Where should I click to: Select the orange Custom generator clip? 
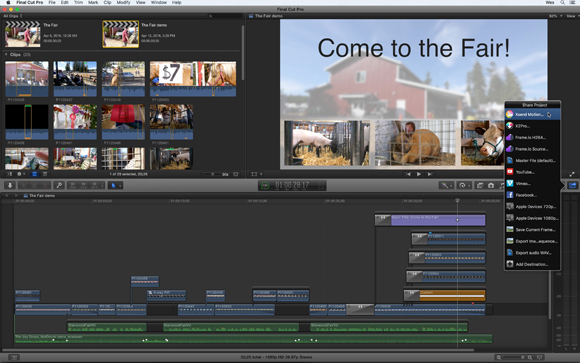click(444, 295)
